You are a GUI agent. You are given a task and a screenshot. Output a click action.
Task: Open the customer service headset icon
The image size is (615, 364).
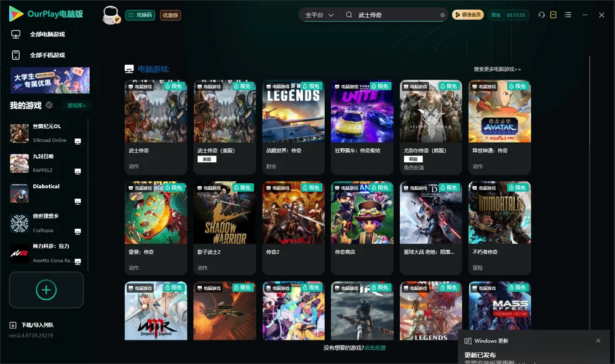coord(542,15)
